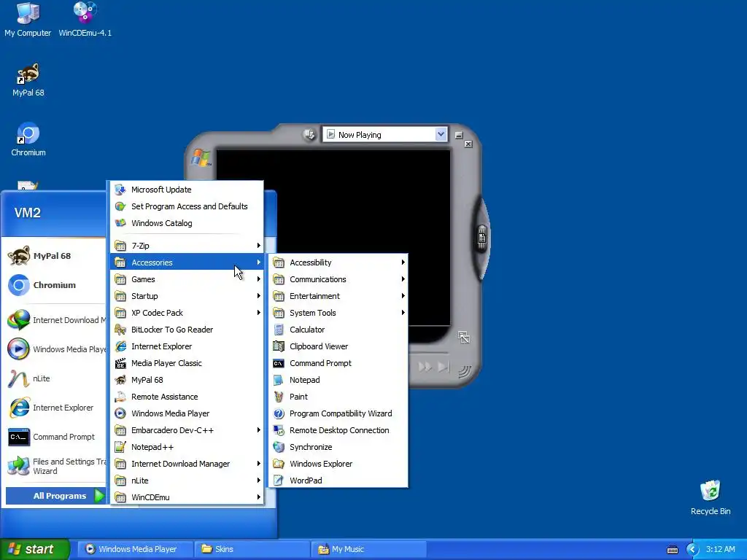Click the Start button
The height and width of the screenshot is (560, 747).
click(35, 549)
